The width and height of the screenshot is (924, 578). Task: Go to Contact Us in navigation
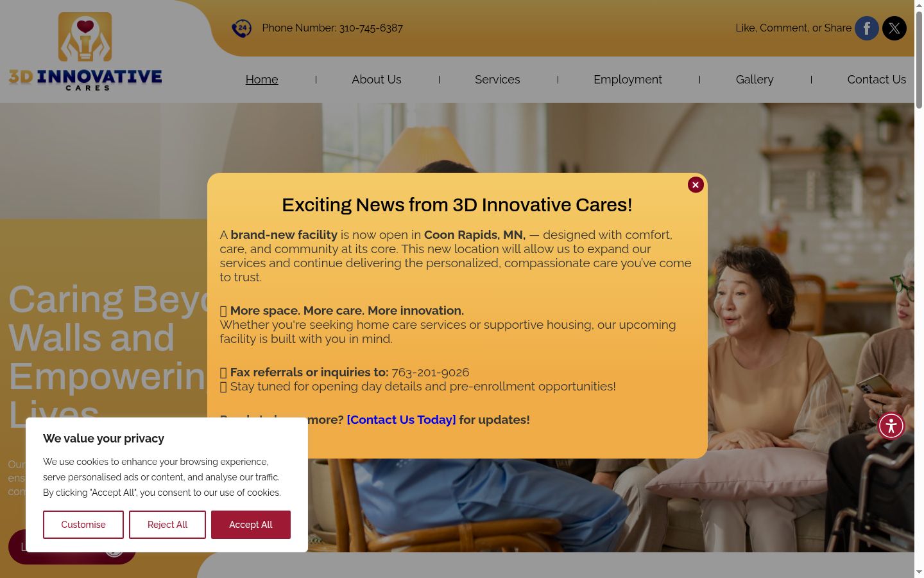click(x=877, y=80)
